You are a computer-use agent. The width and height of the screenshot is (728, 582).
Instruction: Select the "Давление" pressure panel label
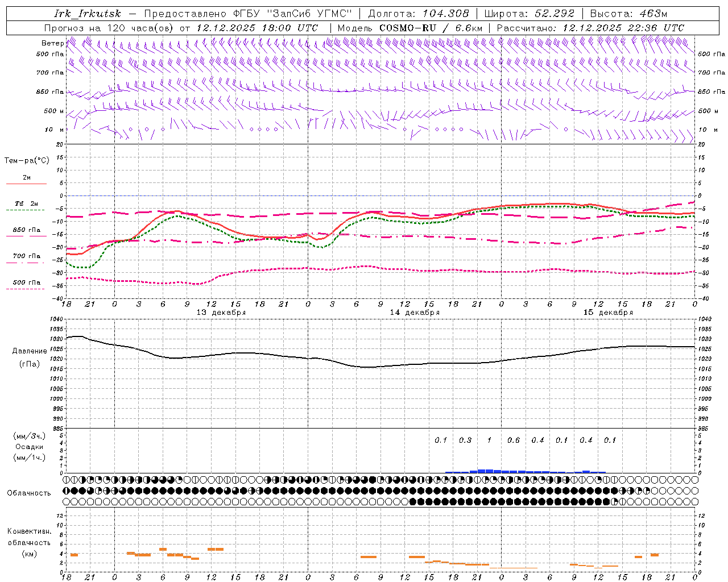pos(30,351)
